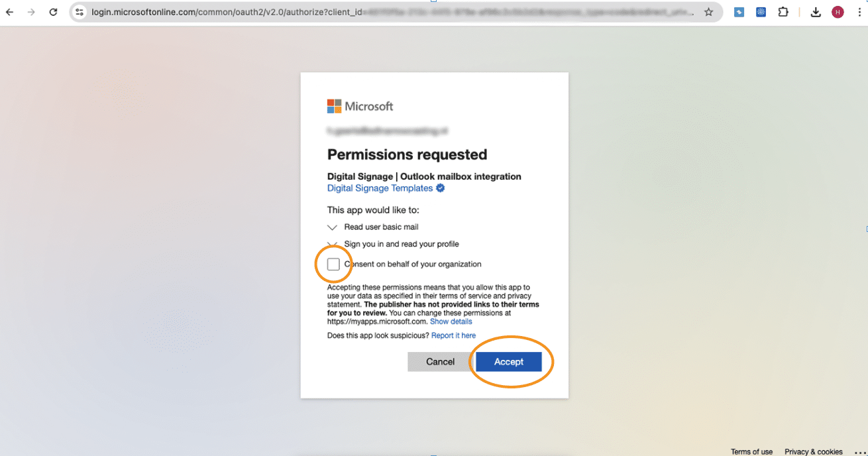Image resolution: width=868 pixels, height=456 pixels.
Task: Reload the page with the refresh icon
Action: (54, 12)
